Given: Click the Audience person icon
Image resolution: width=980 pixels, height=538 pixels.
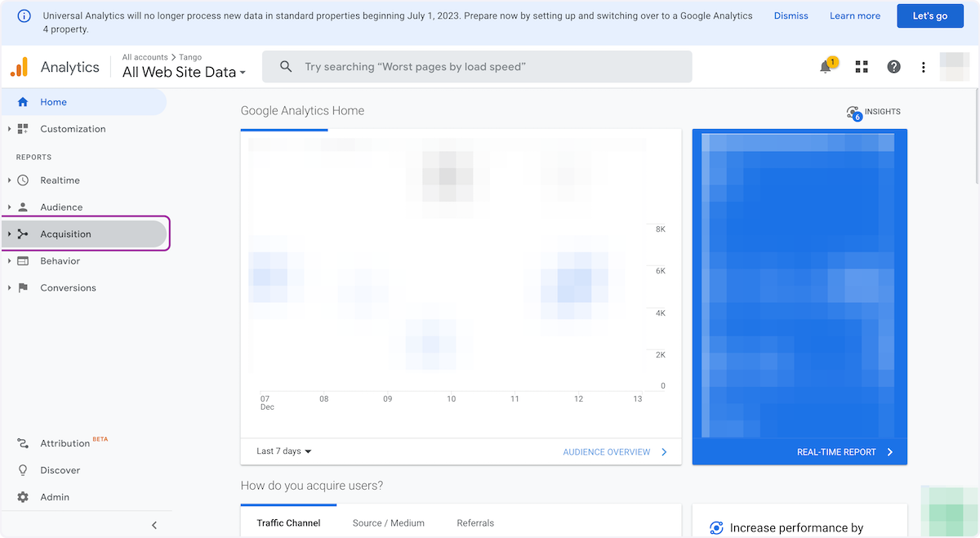Looking at the screenshot, I should click(23, 207).
